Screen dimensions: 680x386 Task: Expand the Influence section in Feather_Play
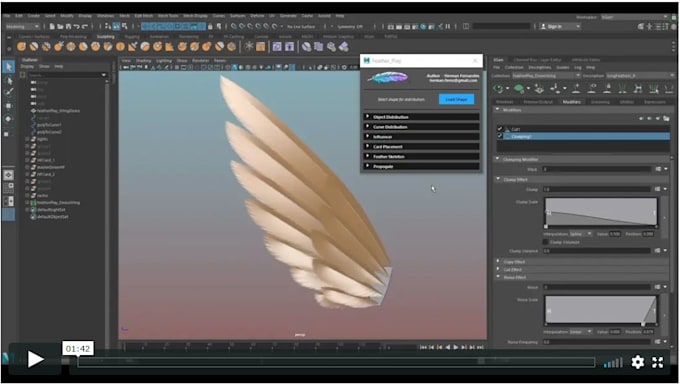422,137
